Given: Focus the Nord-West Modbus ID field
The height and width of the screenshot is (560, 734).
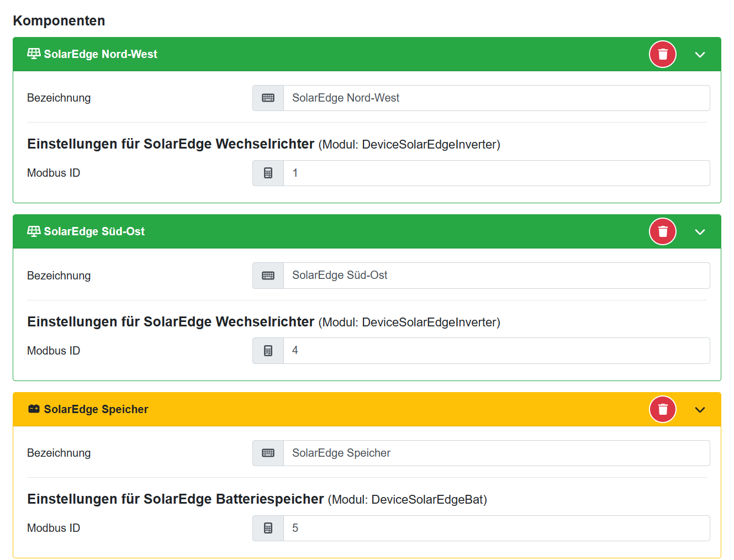Looking at the screenshot, I should click(x=496, y=173).
